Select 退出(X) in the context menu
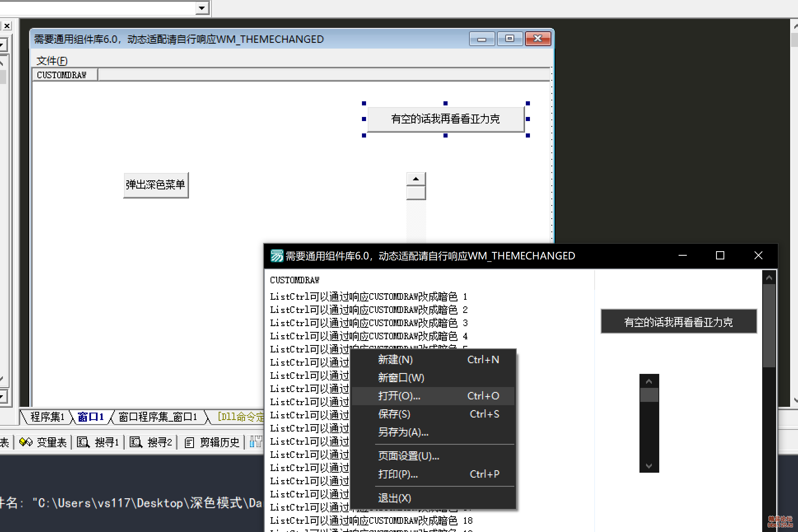Image resolution: width=798 pixels, height=532 pixels. coord(434,498)
